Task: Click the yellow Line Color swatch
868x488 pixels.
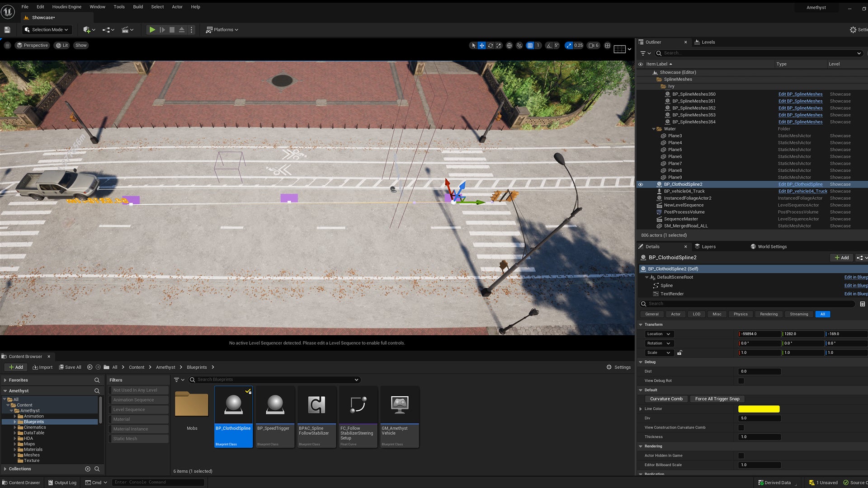Action: point(759,409)
